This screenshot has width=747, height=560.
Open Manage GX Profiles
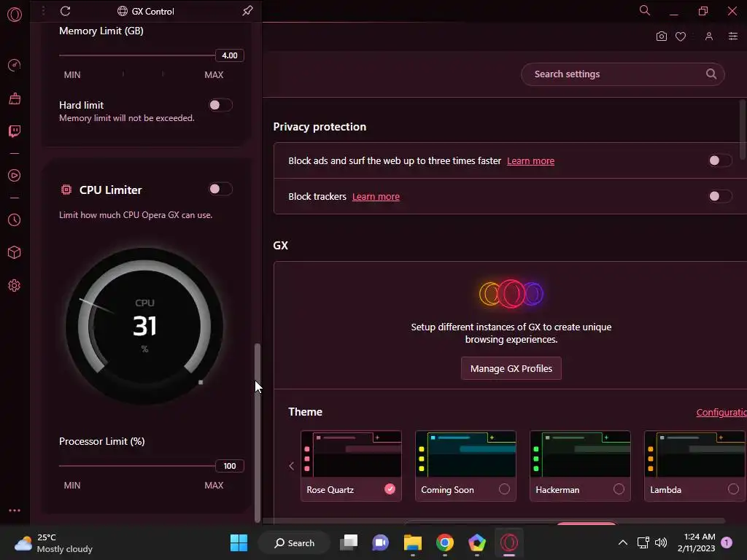coord(511,368)
